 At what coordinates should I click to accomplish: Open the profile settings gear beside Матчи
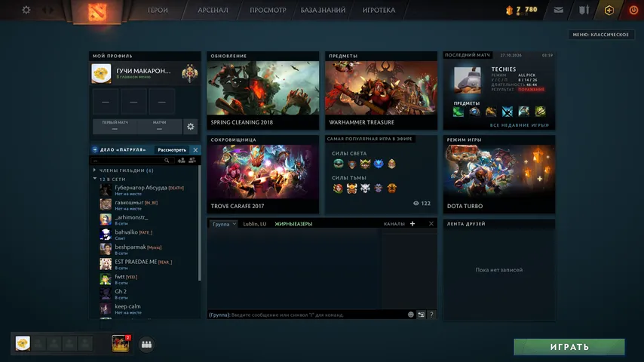click(x=191, y=127)
